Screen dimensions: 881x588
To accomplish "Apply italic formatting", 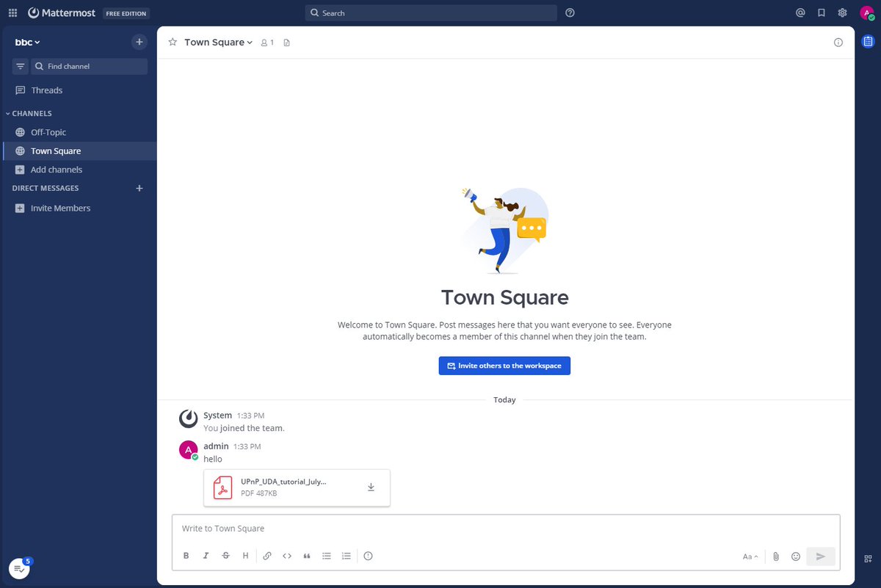I will coord(206,556).
